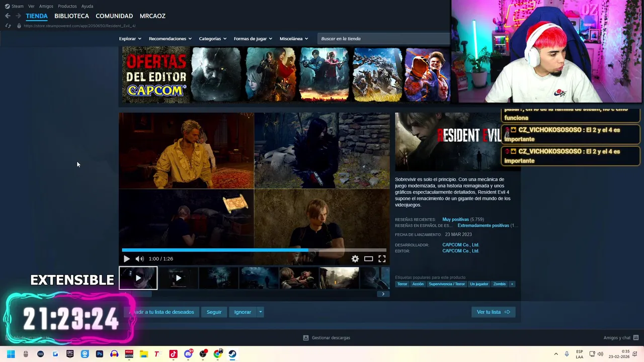Select the first trailer thumbnail
Screen dimensions: 644x362
(x=138, y=278)
